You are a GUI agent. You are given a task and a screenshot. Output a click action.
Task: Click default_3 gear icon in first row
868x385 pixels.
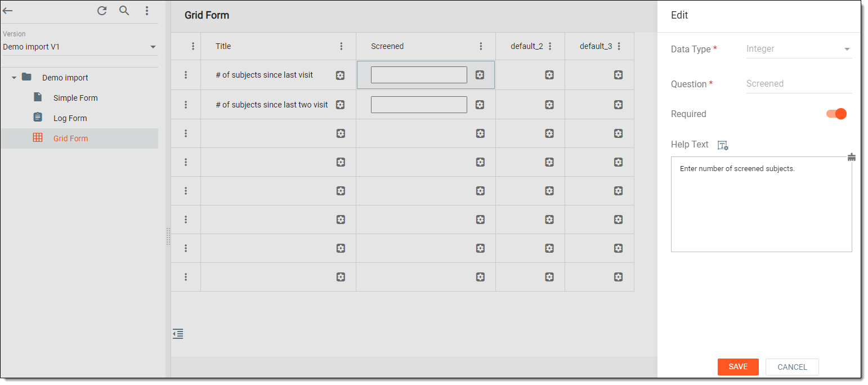[618, 75]
